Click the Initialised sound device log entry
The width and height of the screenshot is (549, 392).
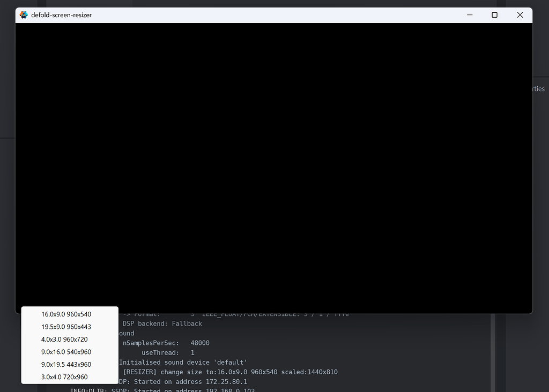point(182,362)
